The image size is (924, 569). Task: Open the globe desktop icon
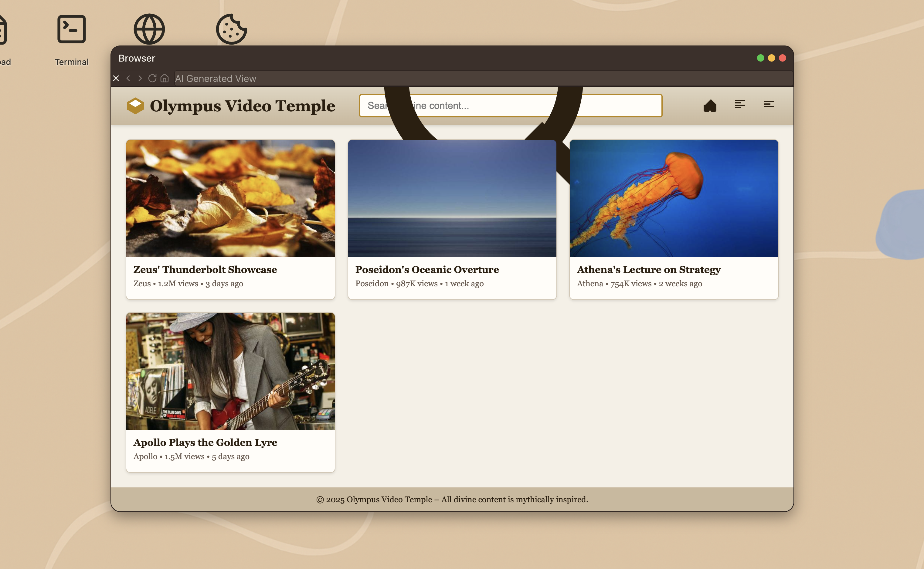[x=149, y=29]
